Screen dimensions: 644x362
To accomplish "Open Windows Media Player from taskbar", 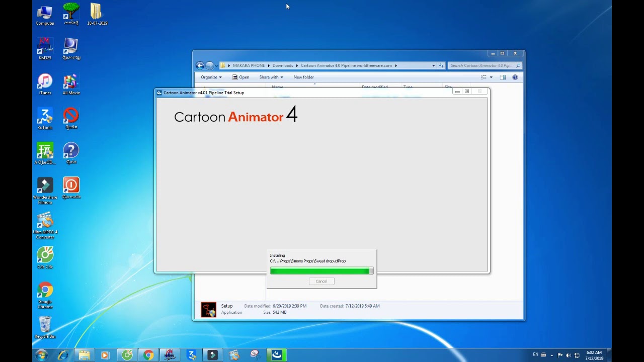I will tap(105, 355).
